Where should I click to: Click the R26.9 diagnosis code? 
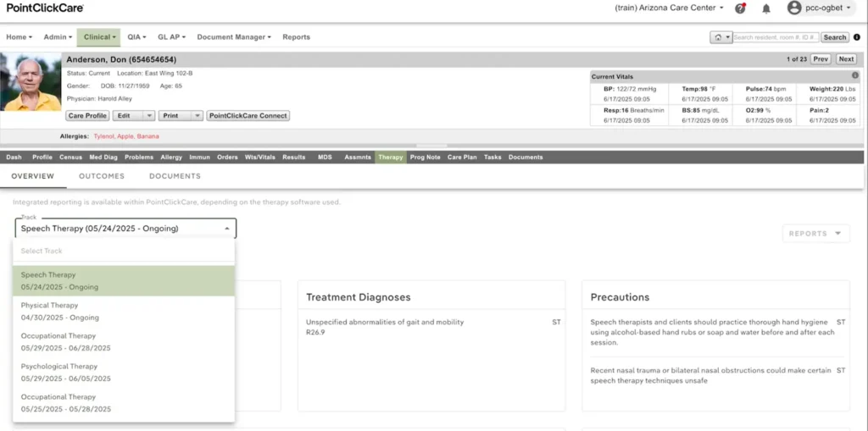(315, 333)
